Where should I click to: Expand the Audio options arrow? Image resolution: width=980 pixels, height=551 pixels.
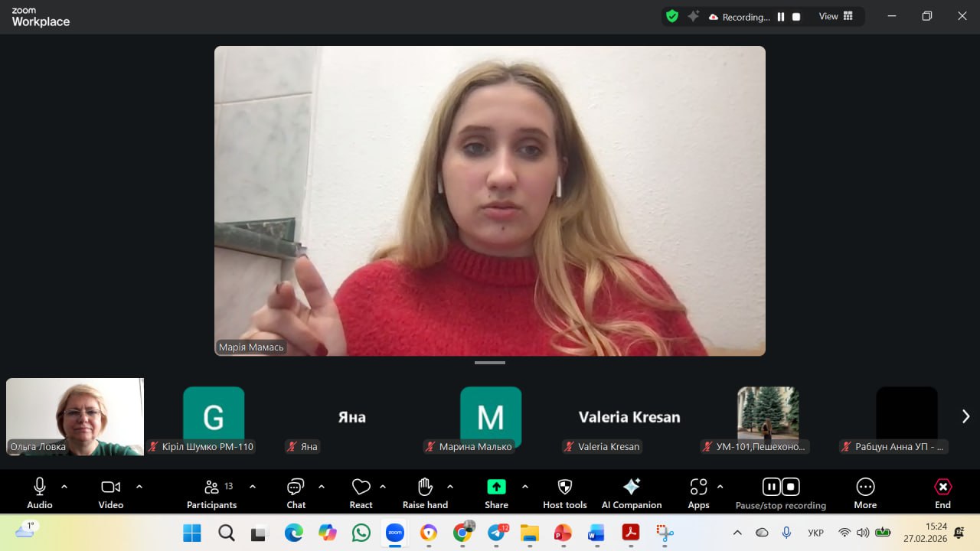click(x=64, y=487)
